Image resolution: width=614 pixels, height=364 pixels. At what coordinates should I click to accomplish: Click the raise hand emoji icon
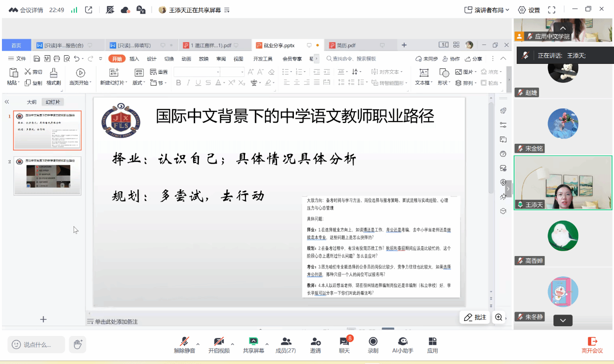[77, 344]
